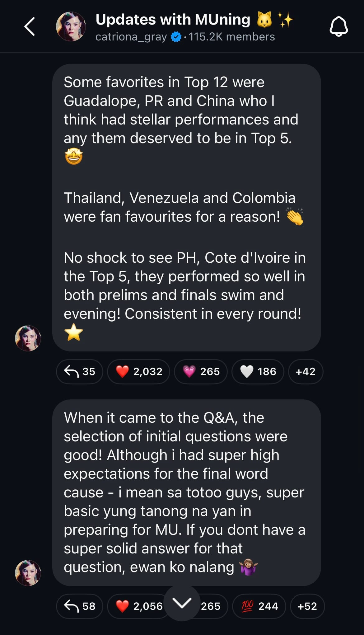
Task: Go back using the top-left arrow
Action: [x=30, y=26]
